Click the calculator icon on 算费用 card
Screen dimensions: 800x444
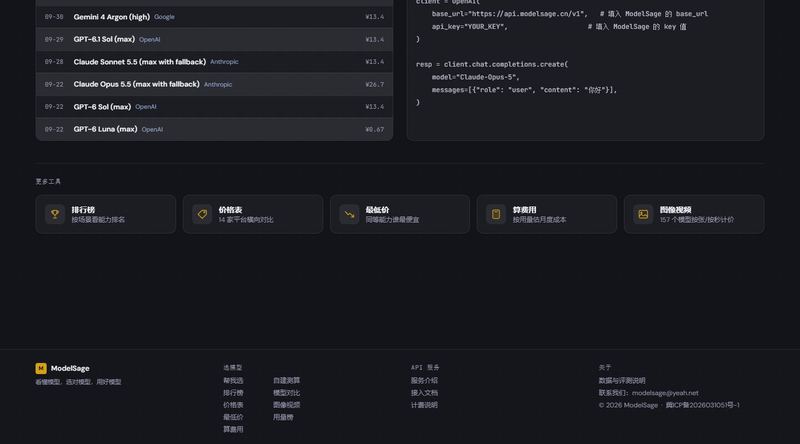click(496, 214)
